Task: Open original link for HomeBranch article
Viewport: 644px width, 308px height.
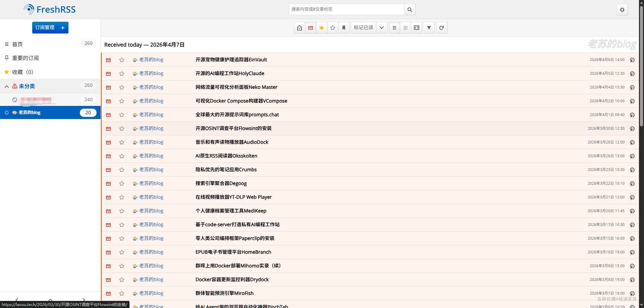Action: click(632, 252)
